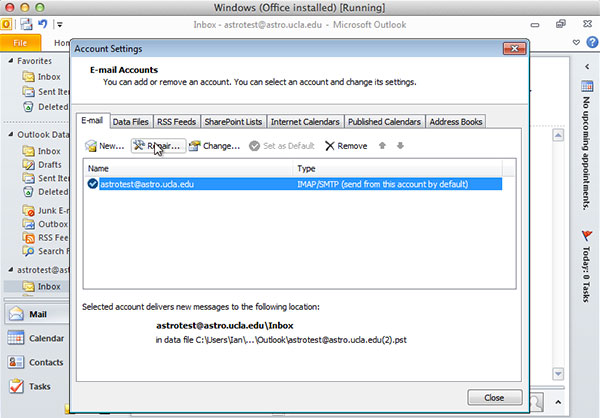
Task: Open the Outbox folder
Action: (45, 224)
